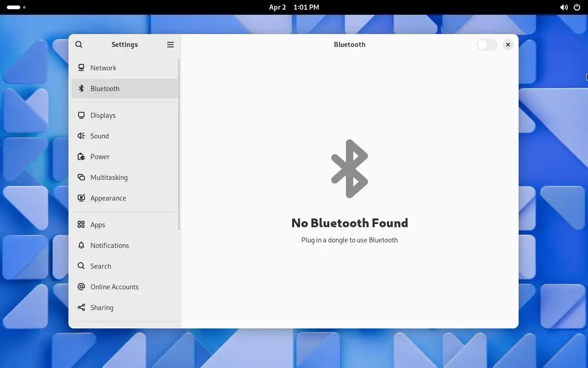Screen dimensions: 588x368
Task: Open the top bar power menu icon
Action: [x=577, y=7]
